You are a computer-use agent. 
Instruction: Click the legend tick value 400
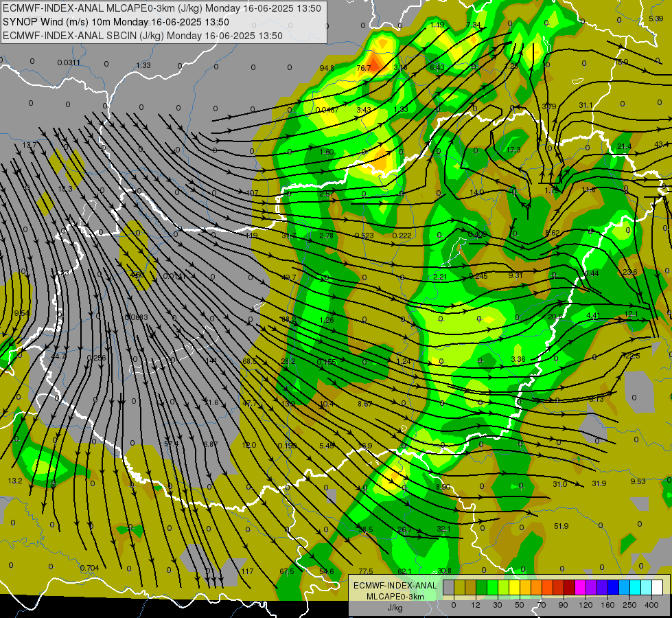[x=651, y=605]
